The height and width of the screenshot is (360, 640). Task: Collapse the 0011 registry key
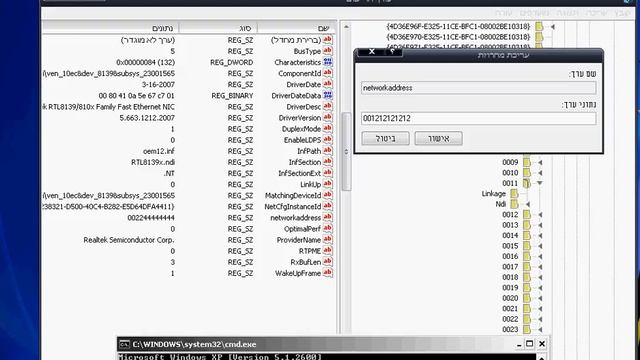pos(540,183)
